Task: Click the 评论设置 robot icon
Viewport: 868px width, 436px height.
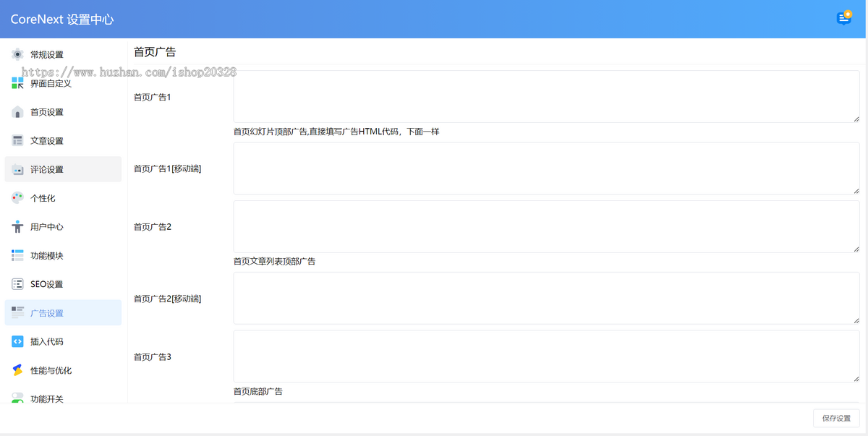Action: click(18, 169)
